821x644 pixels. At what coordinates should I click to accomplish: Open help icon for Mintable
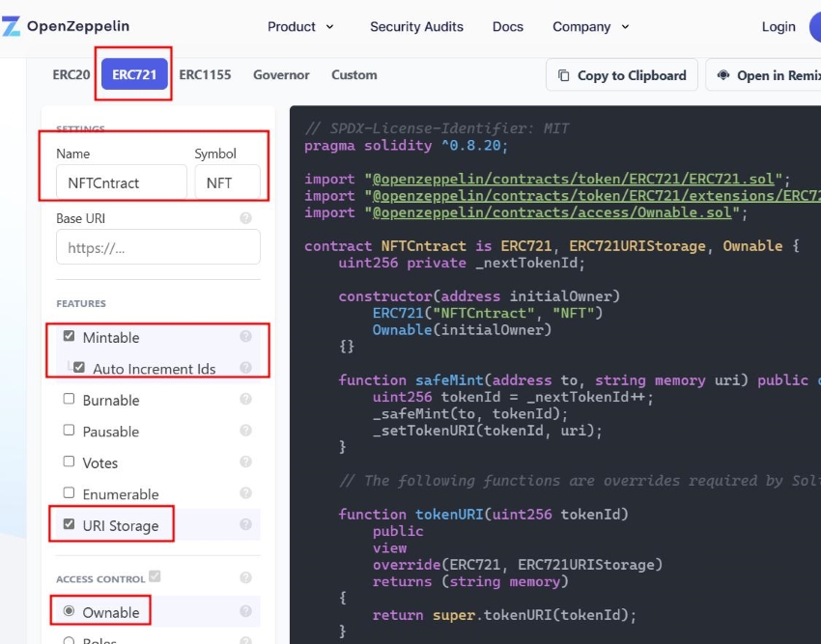click(x=245, y=336)
